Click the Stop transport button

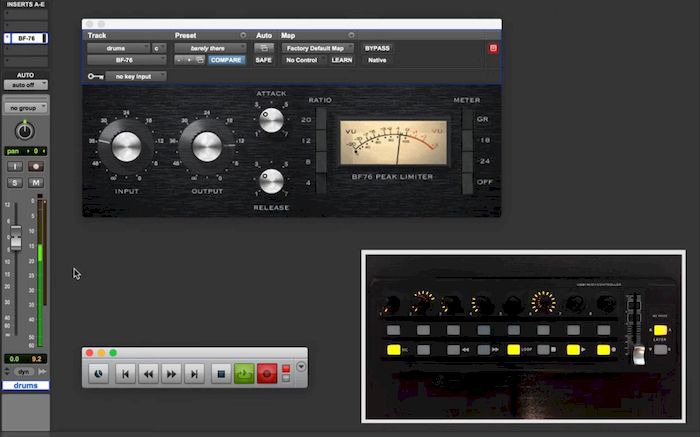(x=221, y=374)
